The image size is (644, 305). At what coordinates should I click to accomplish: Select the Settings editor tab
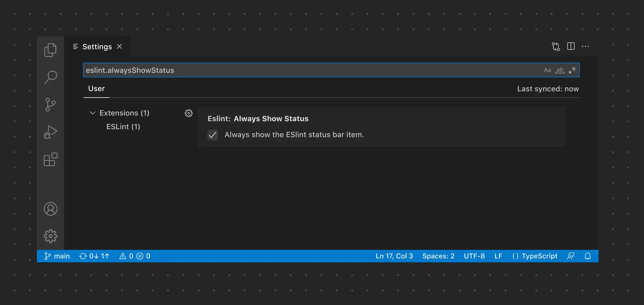(x=97, y=46)
